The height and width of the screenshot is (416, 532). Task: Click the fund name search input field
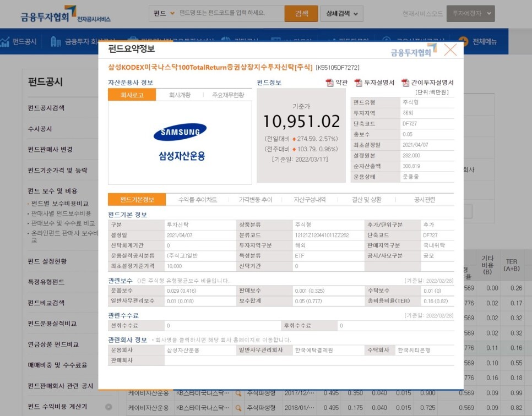click(x=230, y=13)
